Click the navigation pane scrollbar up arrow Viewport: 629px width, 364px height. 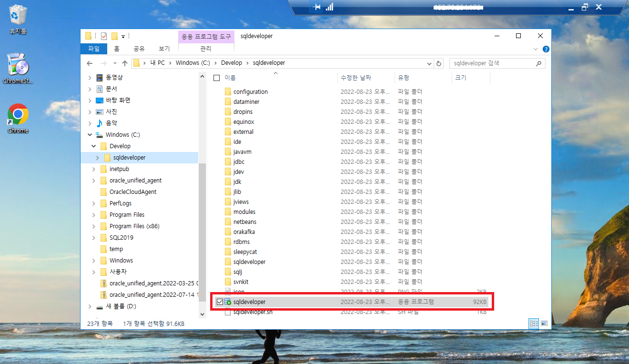[202, 77]
